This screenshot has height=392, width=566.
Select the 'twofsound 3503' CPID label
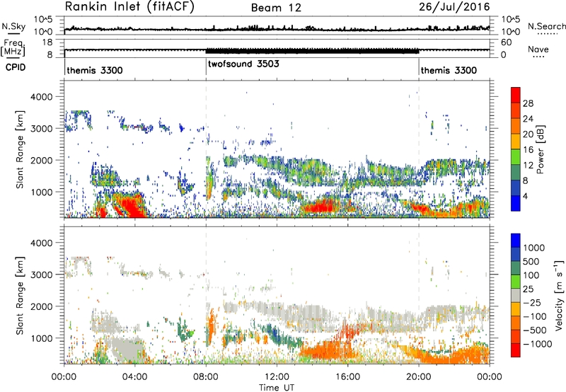point(243,64)
